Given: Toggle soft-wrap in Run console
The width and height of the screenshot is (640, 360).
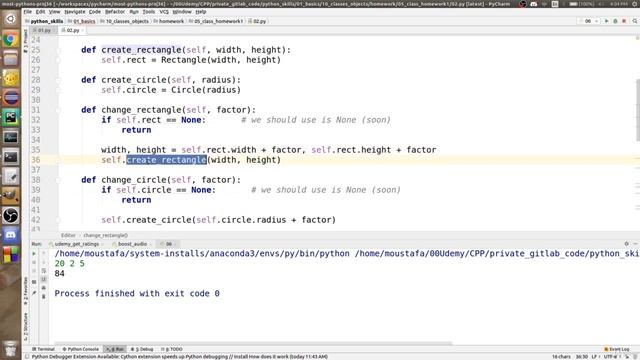Looking at the screenshot, I should [x=44, y=271].
